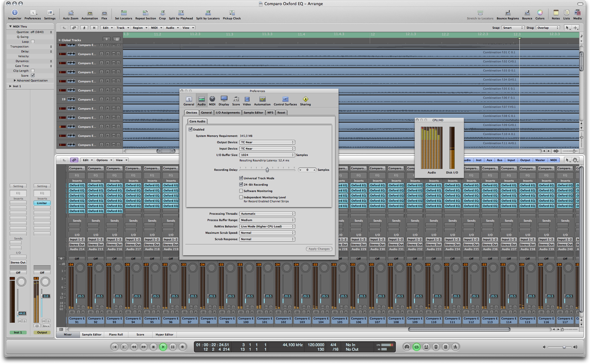Open Maximum Scrub Speed dropdown

coord(267,233)
